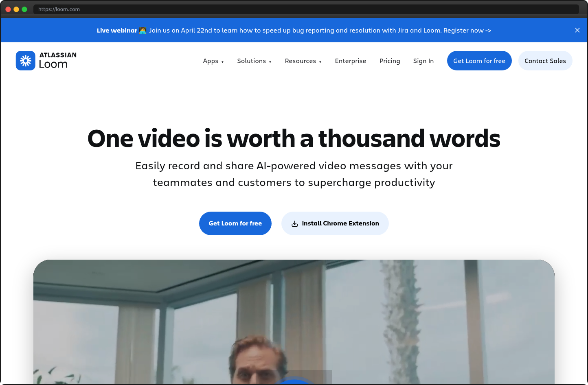Click the Atlassian Loom wordmark
588x385 pixels.
point(57,60)
